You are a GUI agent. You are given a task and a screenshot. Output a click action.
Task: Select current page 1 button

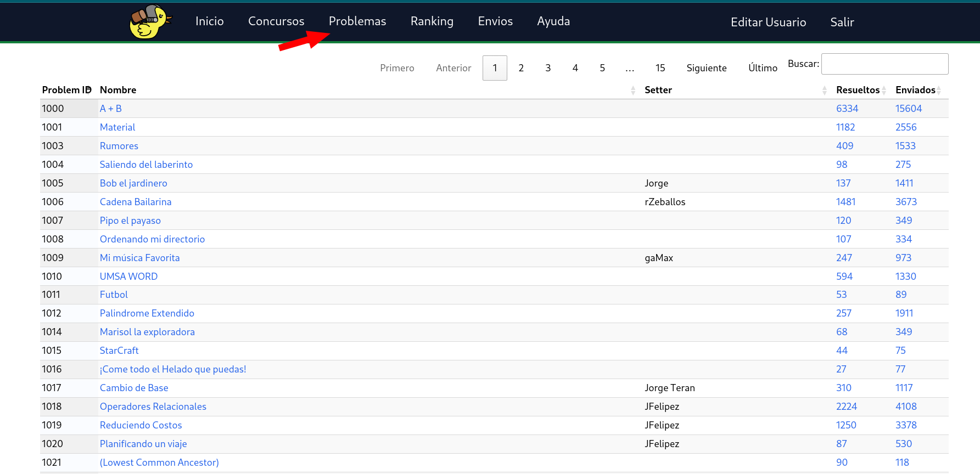pos(495,68)
